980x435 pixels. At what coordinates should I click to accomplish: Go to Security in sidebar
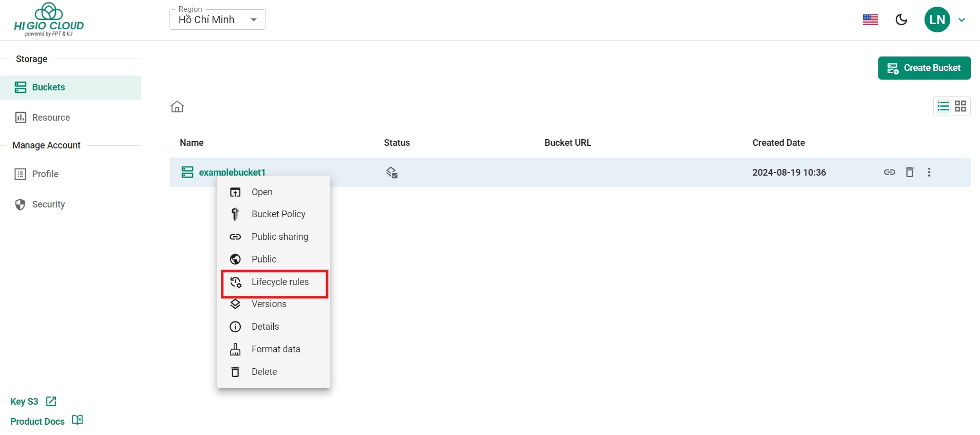pyautogui.click(x=48, y=204)
